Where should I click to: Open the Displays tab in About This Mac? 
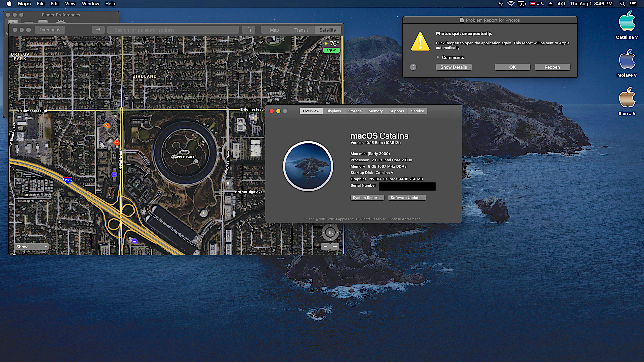click(x=333, y=111)
